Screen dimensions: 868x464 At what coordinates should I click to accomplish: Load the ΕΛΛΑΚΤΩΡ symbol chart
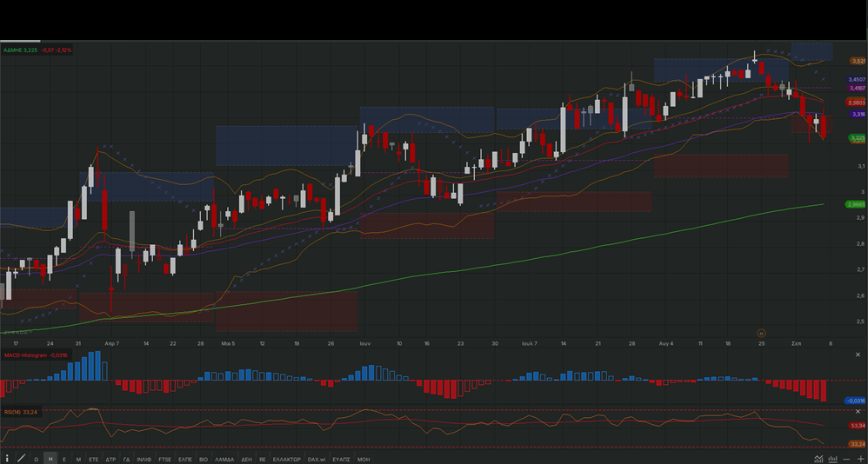click(x=287, y=459)
